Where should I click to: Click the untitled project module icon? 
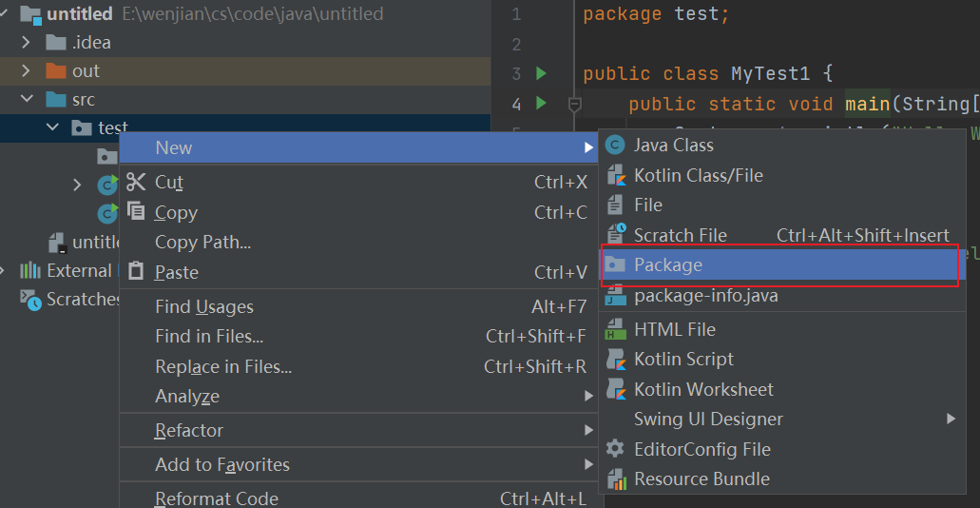click(x=30, y=14)
